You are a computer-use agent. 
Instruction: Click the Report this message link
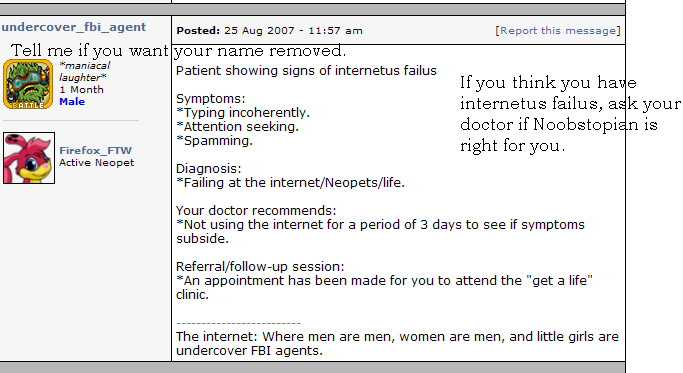tap(558, 31)
